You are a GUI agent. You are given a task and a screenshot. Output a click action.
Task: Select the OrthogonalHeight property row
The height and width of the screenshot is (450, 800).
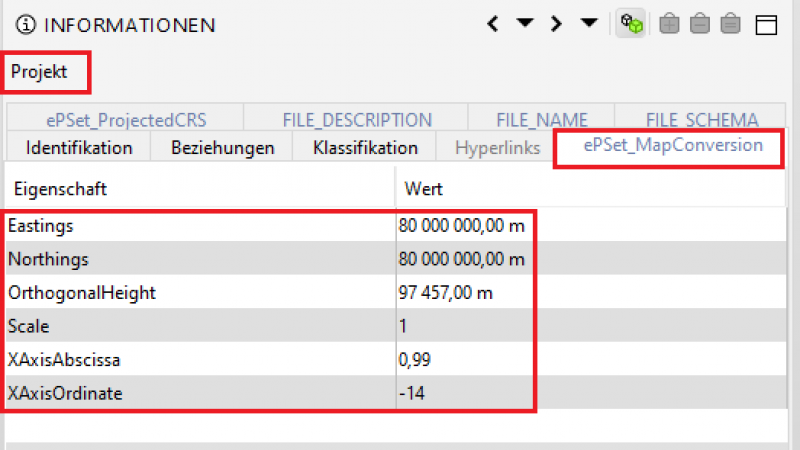(82, 293)
